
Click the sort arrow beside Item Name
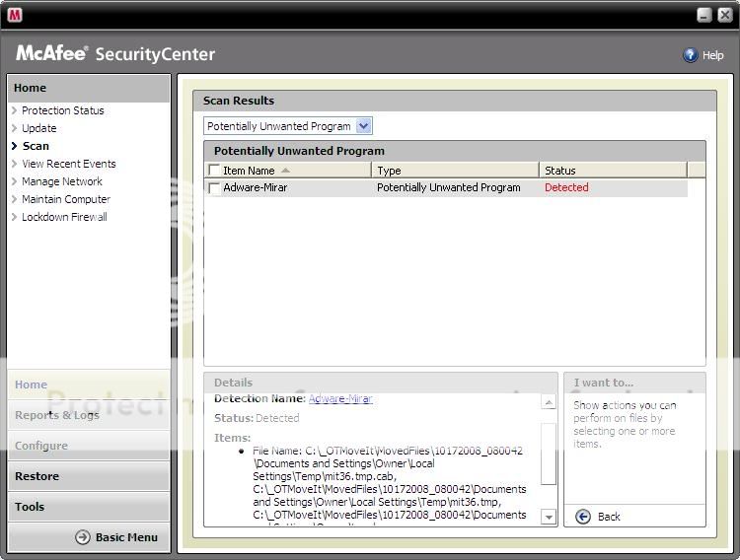tap(285, 171)
